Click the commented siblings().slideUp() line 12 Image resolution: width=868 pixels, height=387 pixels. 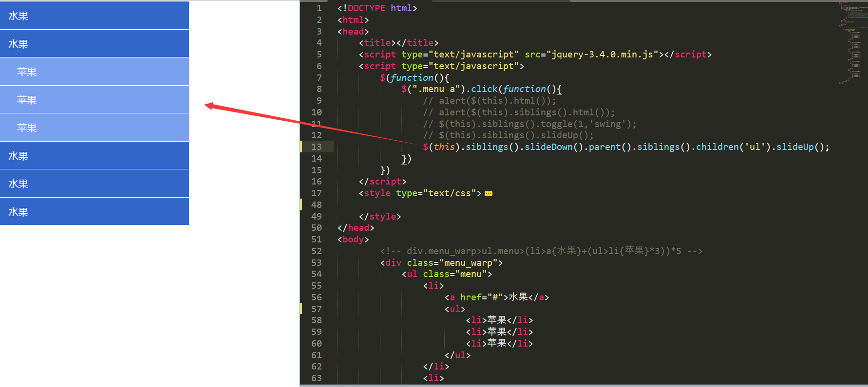[x=508, y=135]
